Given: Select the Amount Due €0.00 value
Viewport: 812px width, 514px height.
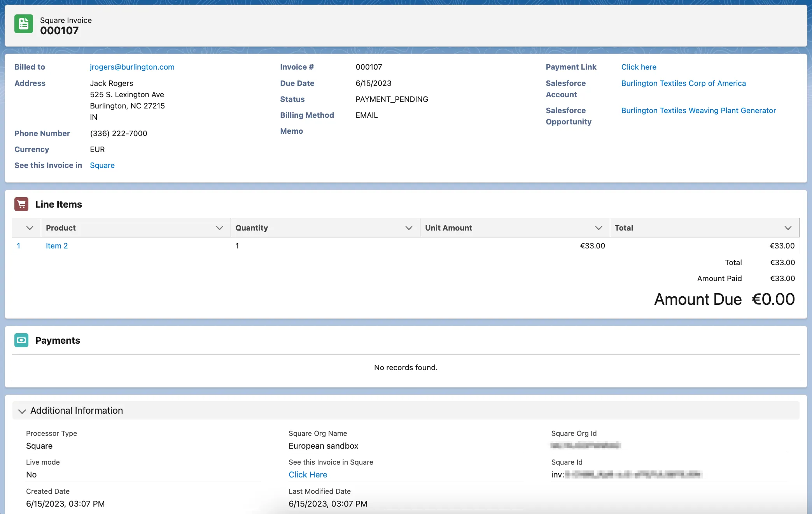Looking at the screenshot, I should [773, 299].
